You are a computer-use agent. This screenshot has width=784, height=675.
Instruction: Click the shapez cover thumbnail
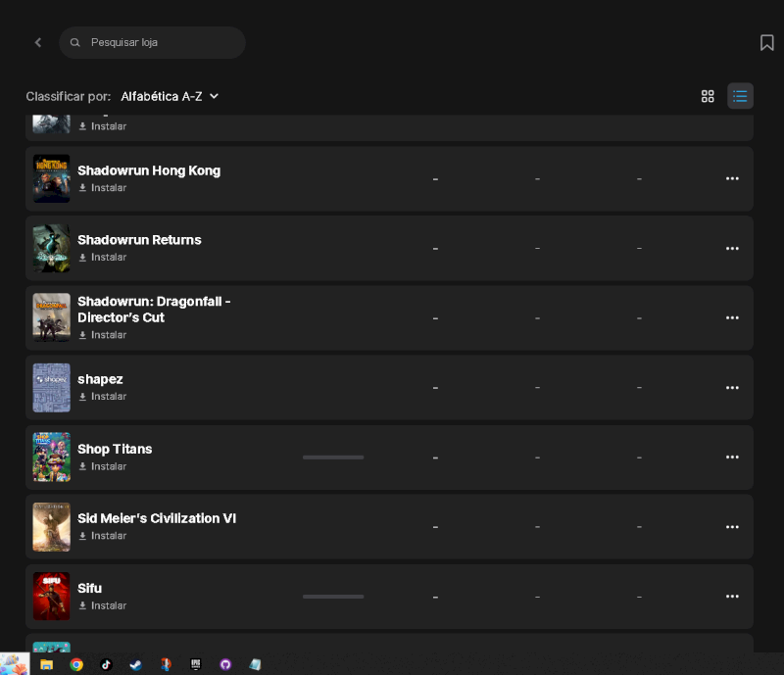pyautogui.click(x=52, y=388)
